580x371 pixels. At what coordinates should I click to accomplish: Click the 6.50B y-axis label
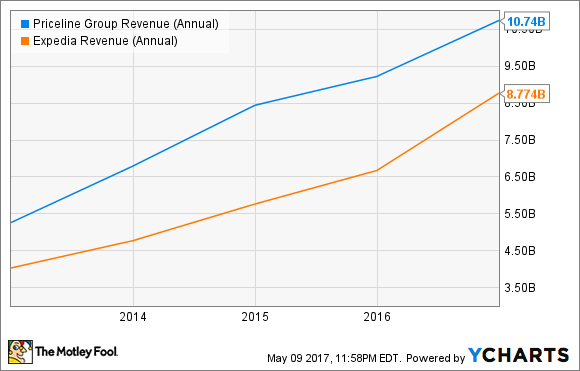[x=520, y=177]
